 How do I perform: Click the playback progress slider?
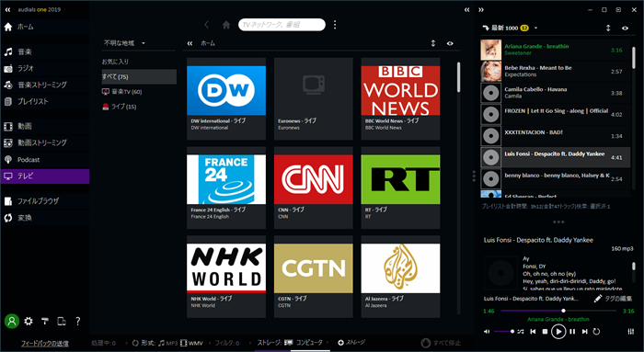(x=558, y=311)
